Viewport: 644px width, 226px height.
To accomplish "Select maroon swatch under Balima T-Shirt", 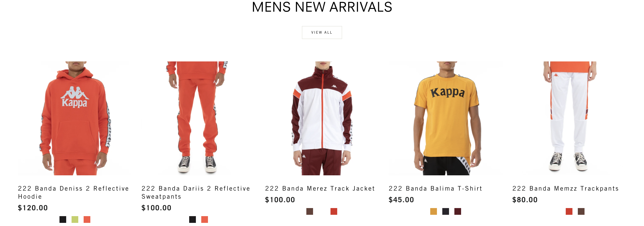I will point(458,211).
